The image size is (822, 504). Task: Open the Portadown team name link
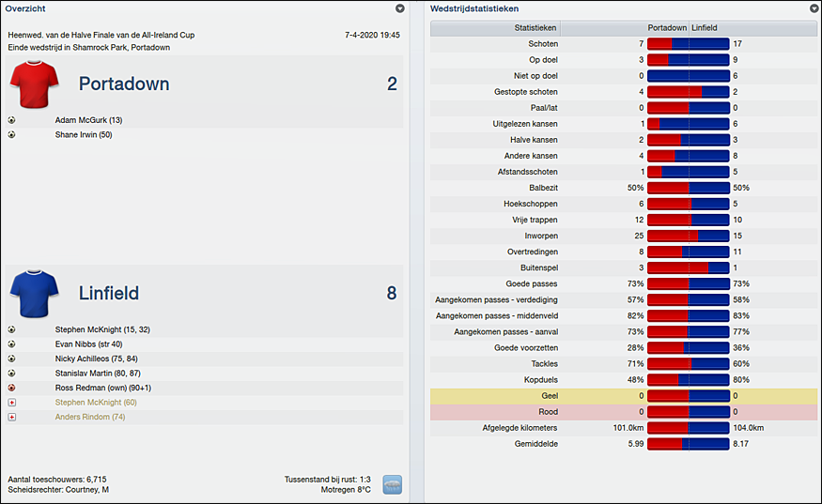pyautogui.click(x=124, y=84)
